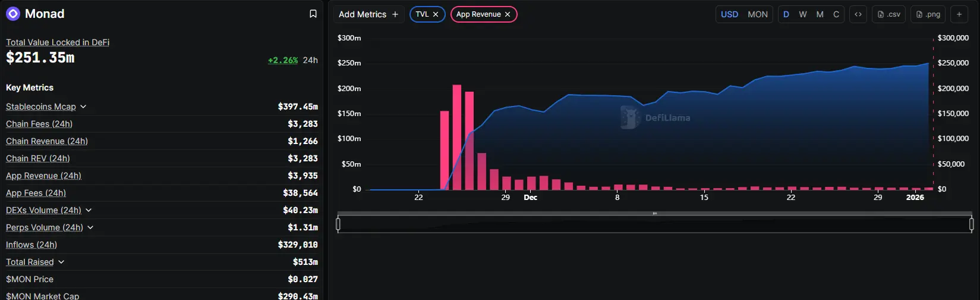Expand Perps Volume (24h) details
Image resolution: width=980 pixels, height=300 pixels.
[x=90, y=227]
